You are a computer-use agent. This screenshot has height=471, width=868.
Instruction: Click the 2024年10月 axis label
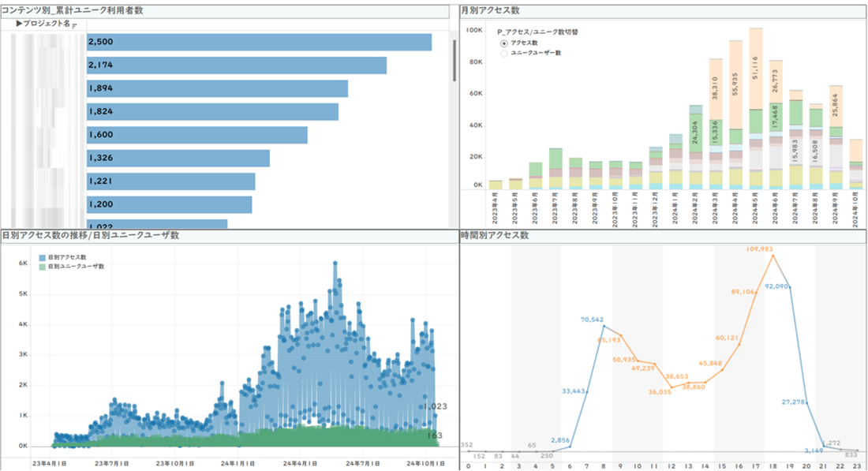(856, 207)
